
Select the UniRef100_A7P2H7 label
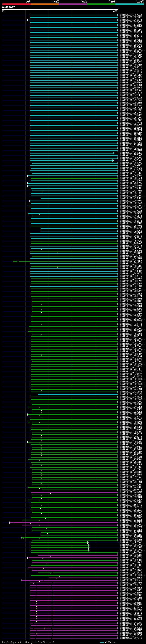click(x=131, y=55)
